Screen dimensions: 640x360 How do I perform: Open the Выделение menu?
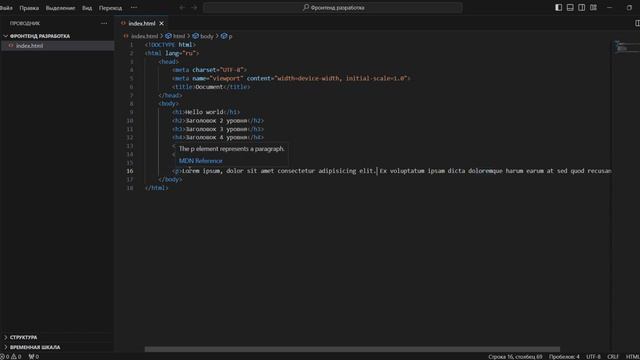[x=60, y=8]
